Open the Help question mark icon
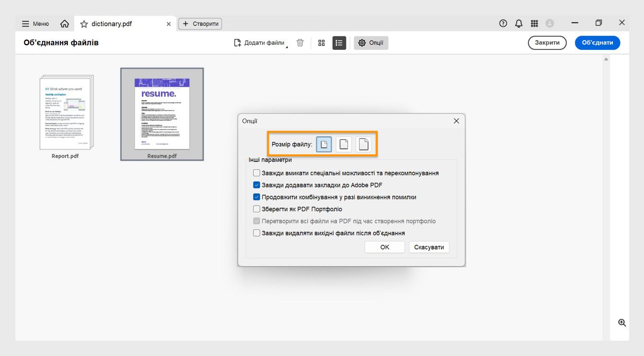This screenshot has height=356, width=644. 503,23
